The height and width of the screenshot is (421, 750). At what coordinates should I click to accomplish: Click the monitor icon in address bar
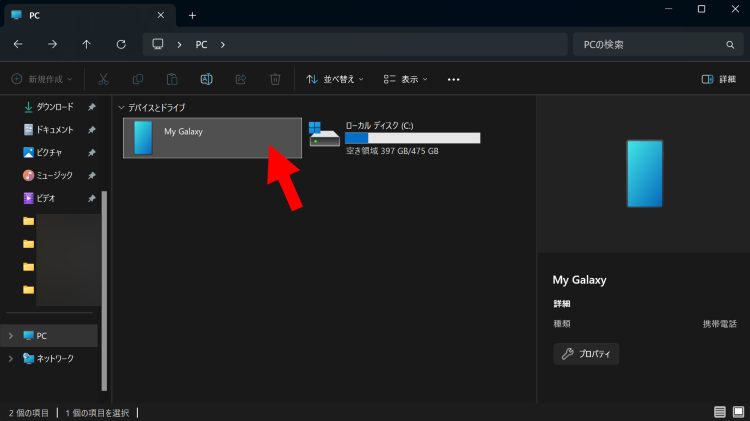point(158,44)
